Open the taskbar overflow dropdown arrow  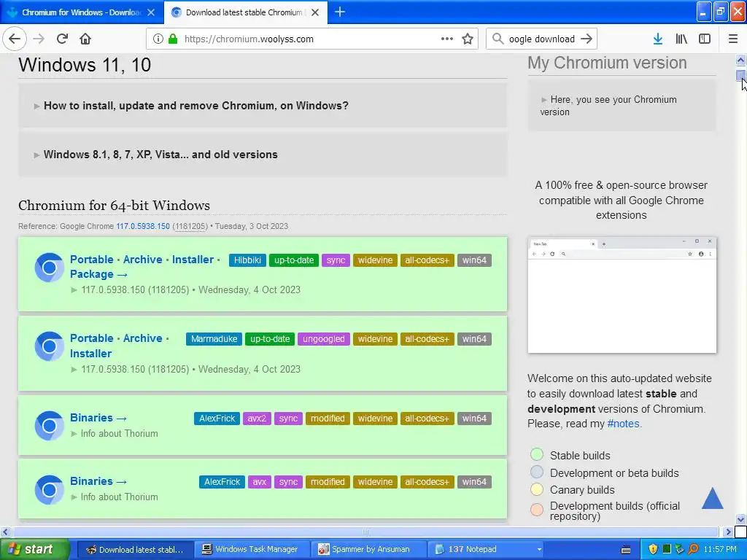[x=539, y=550]
